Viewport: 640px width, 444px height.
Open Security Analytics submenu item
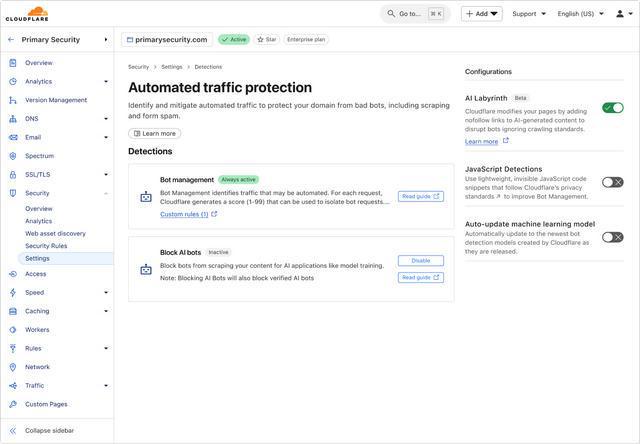click(x=38, y=221)
